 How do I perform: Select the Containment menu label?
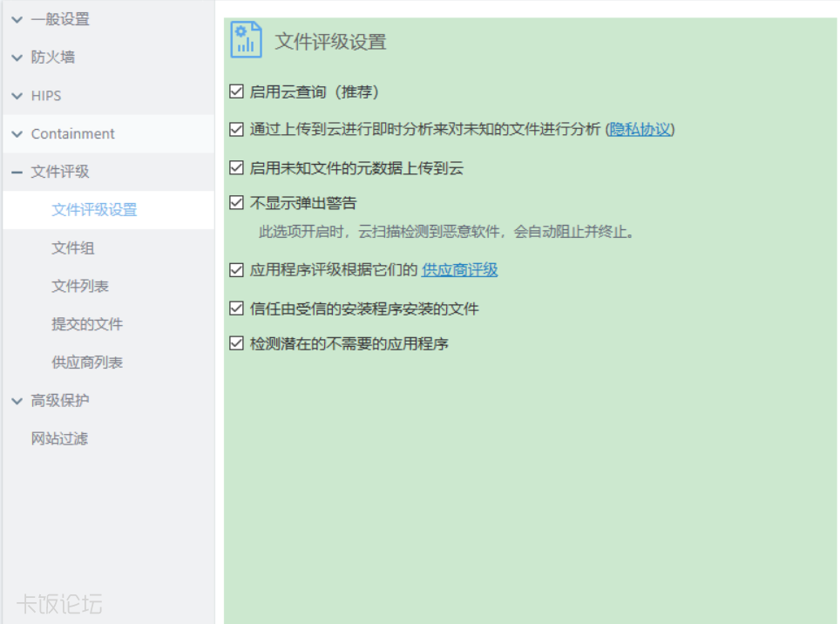pos(73,134)
